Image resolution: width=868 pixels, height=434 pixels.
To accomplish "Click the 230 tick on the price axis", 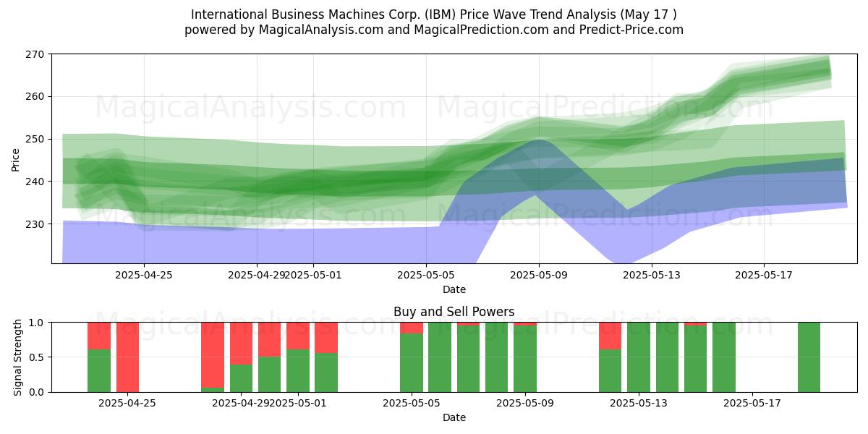I will (36, 224).
